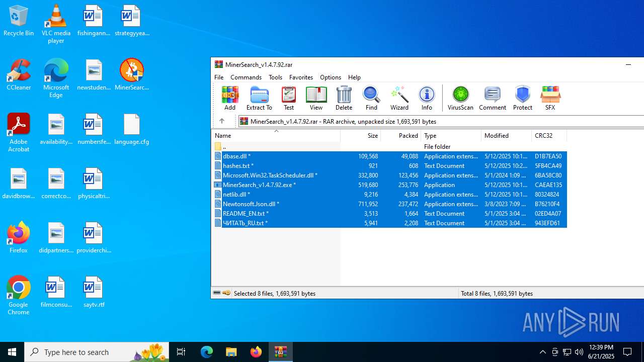Sort by the Name column header
Image resolution: width=644 pixels, height=362 pixels.
[x=276, y=135]
